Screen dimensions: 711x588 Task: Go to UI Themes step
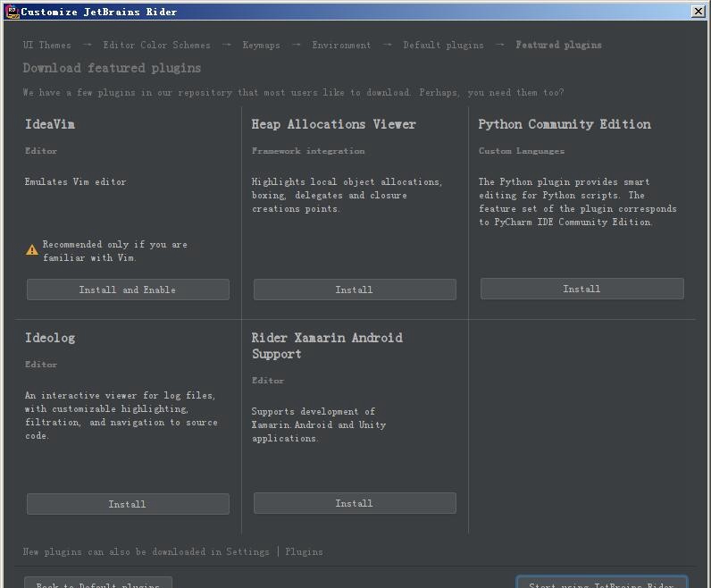pos(47,45)
